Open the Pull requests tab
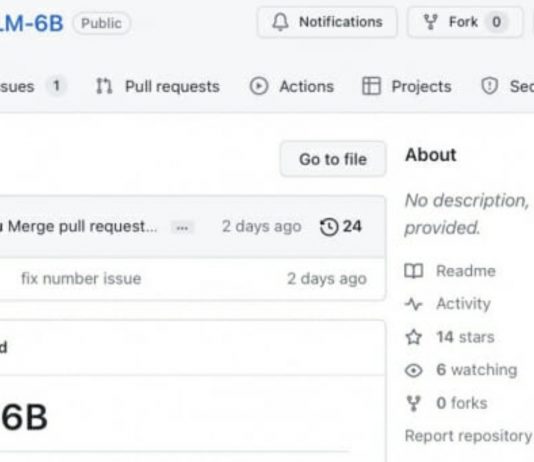Screen dimensions: 534x462 tap(158, 86)
